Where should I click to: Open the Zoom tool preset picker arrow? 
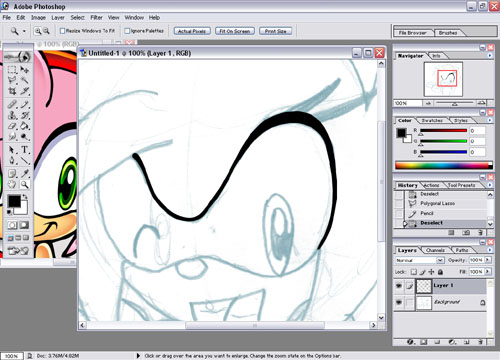pos(24,31)
